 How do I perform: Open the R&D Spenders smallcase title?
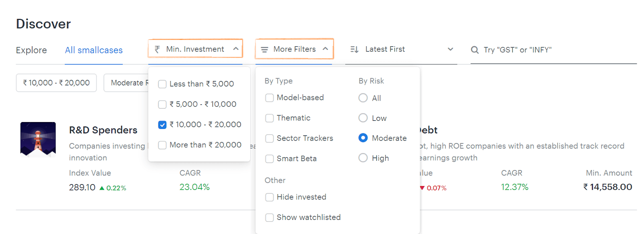pyautogui.click(x=103, y=130)
